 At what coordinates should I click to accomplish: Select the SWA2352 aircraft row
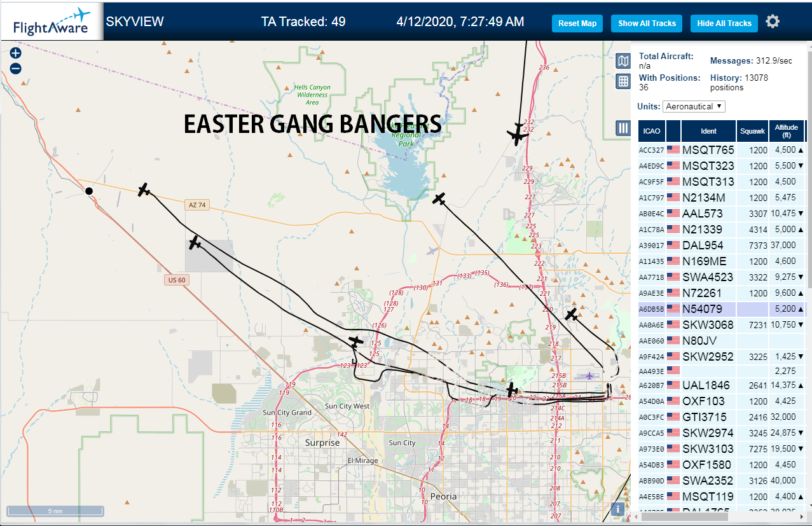tap(722, 480)
